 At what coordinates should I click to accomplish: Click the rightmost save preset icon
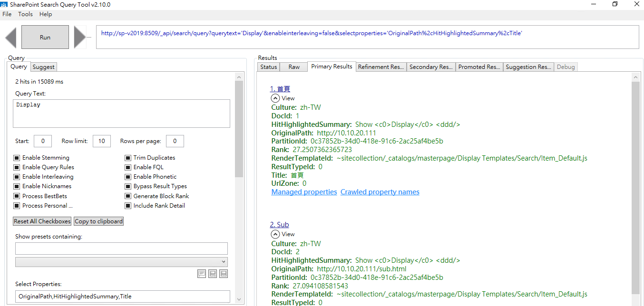click(223, 273)
